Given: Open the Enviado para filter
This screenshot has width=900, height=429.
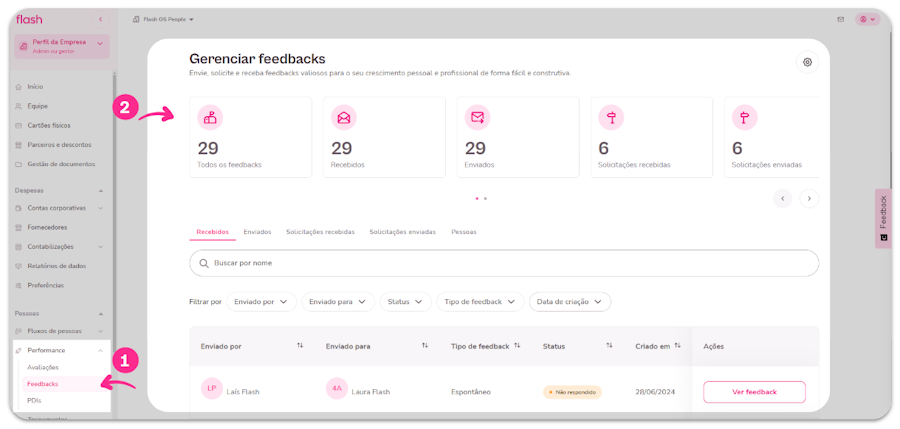Looking at the screenshot, I should (x=338, y=302).
